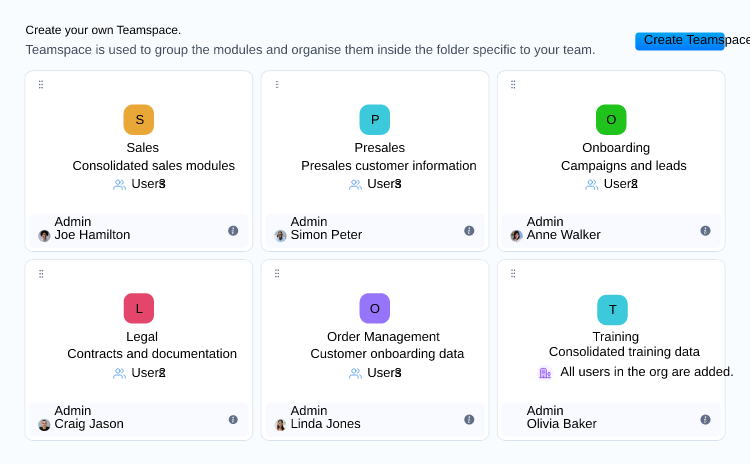Click the Legal teamspace 'L' icon
Viewport: 750px width, 464px height.
pos(139,308)
